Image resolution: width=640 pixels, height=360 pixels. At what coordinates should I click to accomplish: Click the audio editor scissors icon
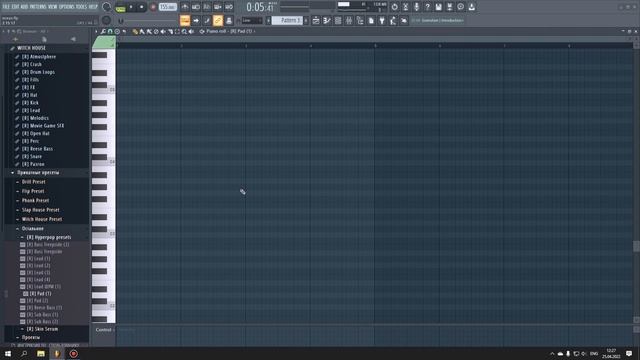[x=405, y=7]
